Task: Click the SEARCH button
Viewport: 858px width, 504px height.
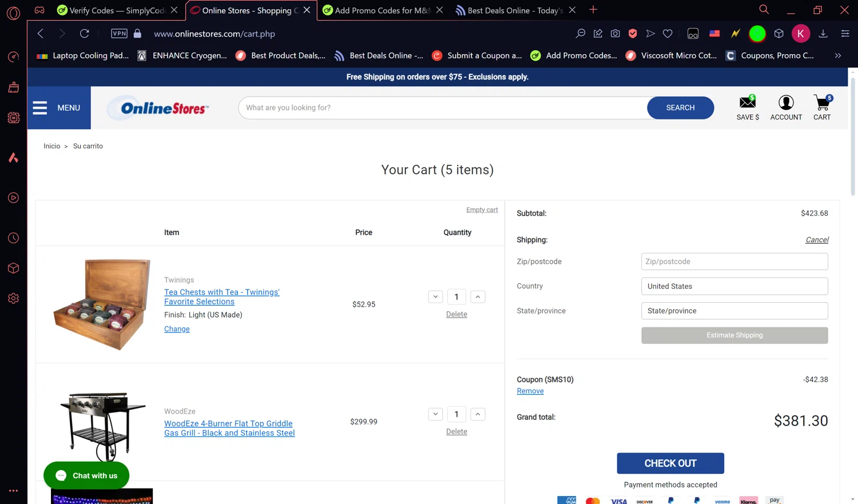Action: 680,108
